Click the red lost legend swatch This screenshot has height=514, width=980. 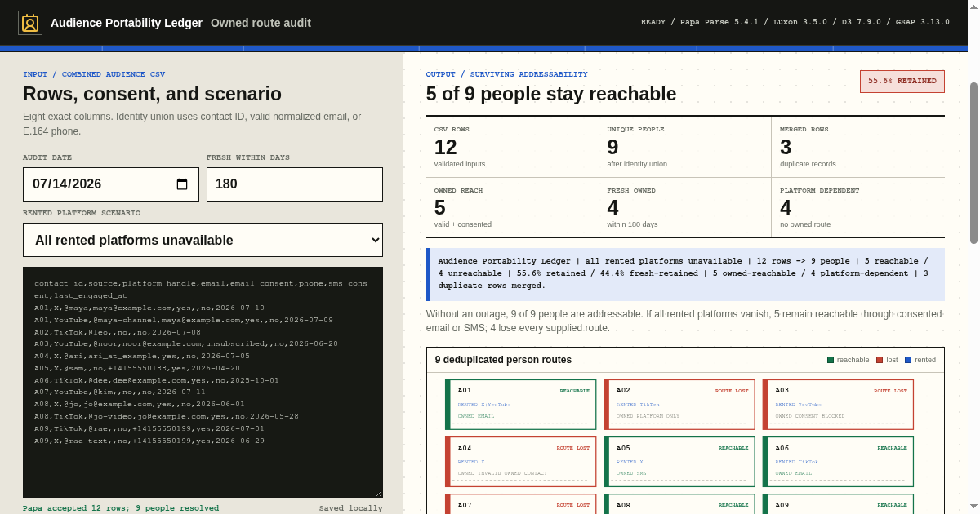(x=880, y=360)
